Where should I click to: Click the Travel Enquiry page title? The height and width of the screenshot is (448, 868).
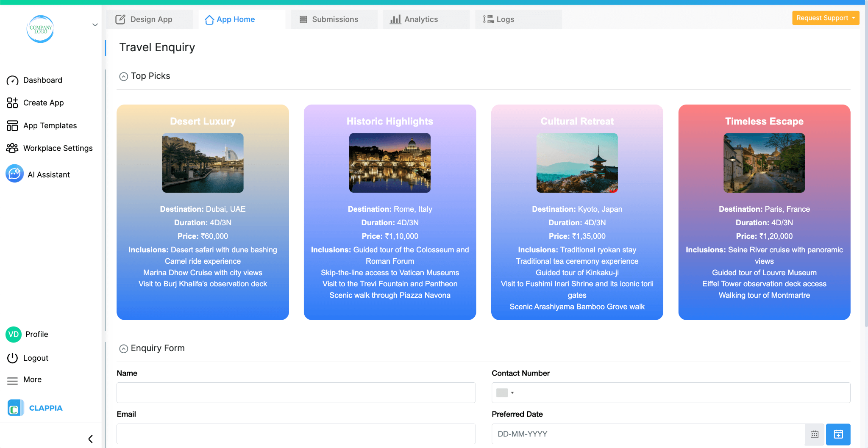(x=157, y=47)
